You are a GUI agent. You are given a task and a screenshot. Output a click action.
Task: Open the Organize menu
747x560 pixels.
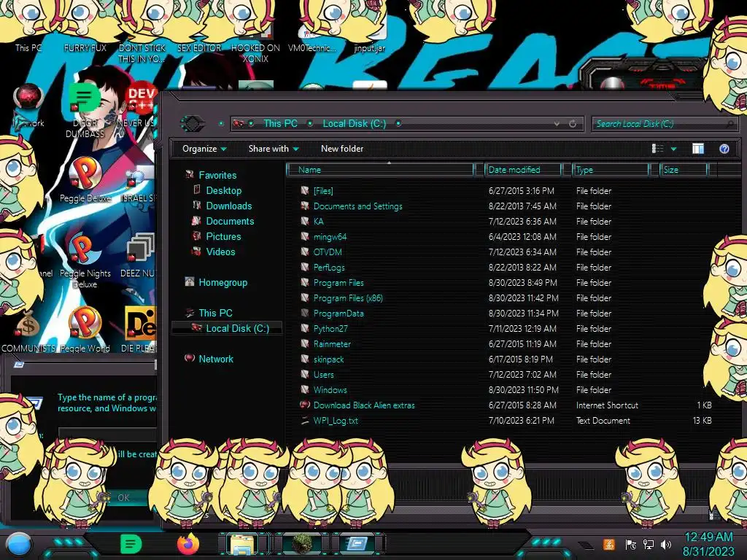coord(204,149)
